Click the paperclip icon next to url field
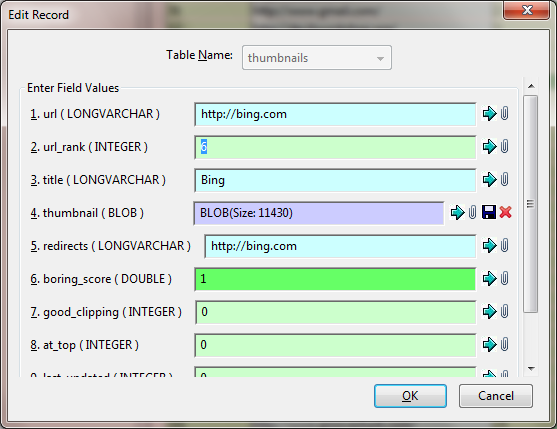This screenshot has width=557, height=429. tap(504, 114)
